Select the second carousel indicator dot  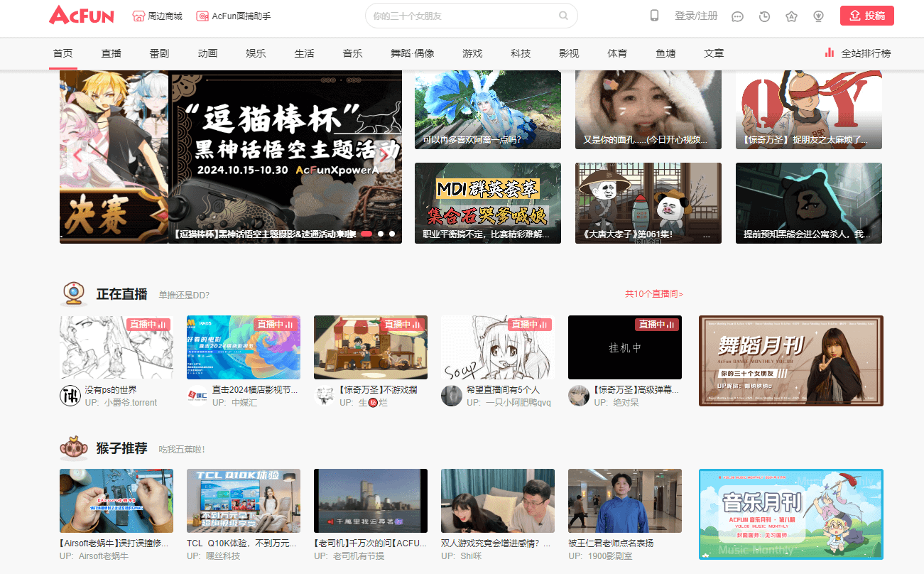(x=381, y=234)
